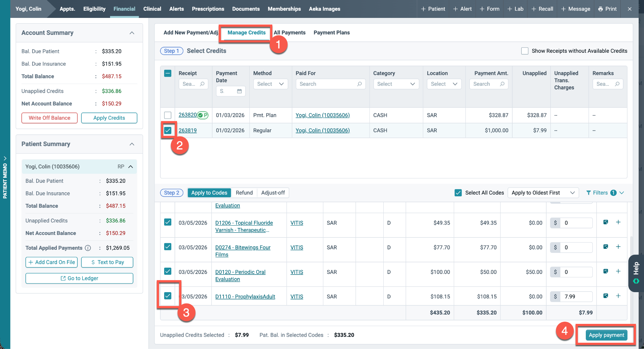
Task: Click the Apply payment button
Action: point(606,335)
